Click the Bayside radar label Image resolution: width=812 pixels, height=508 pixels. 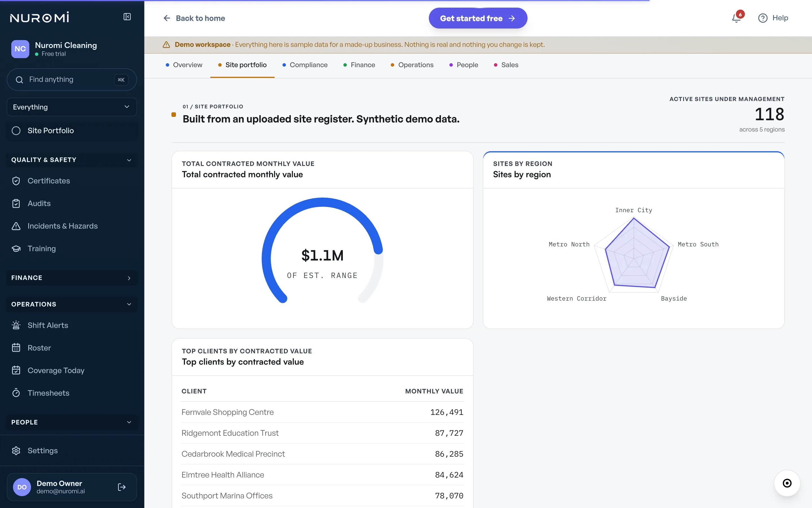pos(674,299)
